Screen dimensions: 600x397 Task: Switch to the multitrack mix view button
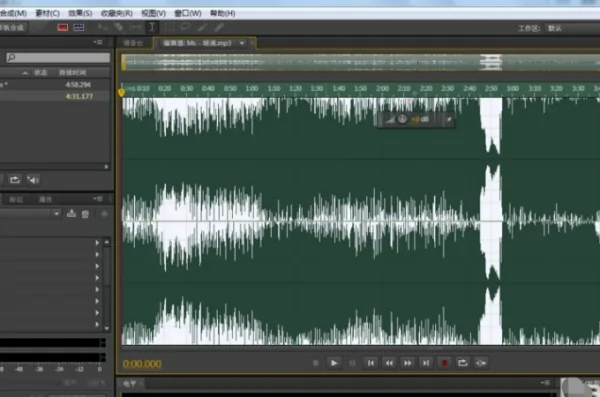13,28
